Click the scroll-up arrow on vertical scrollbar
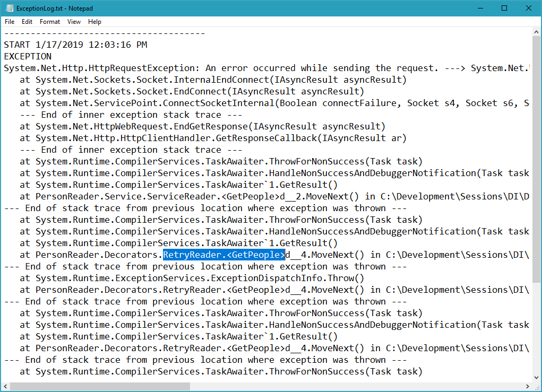542x392 pixels. coord(536,32)
